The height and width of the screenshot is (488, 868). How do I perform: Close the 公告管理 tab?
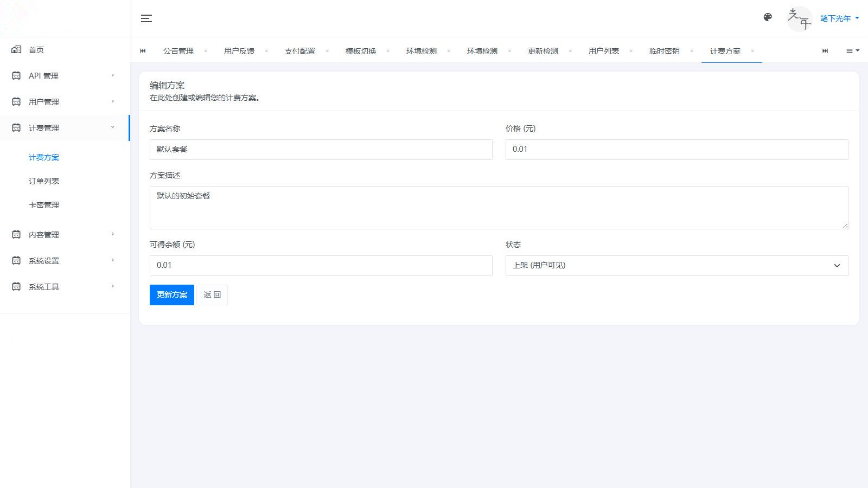(x=206, y=51)
